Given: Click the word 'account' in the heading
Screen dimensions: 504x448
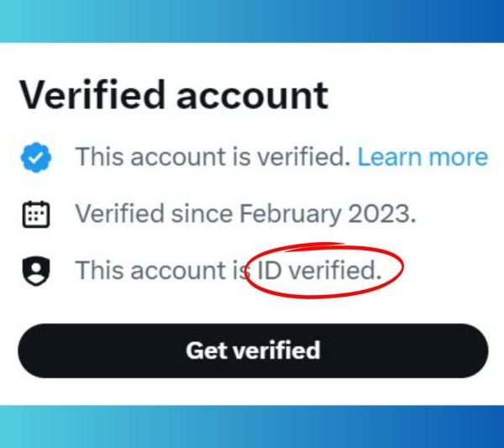Looking at the screenshot, I should (x=252, y=97).
